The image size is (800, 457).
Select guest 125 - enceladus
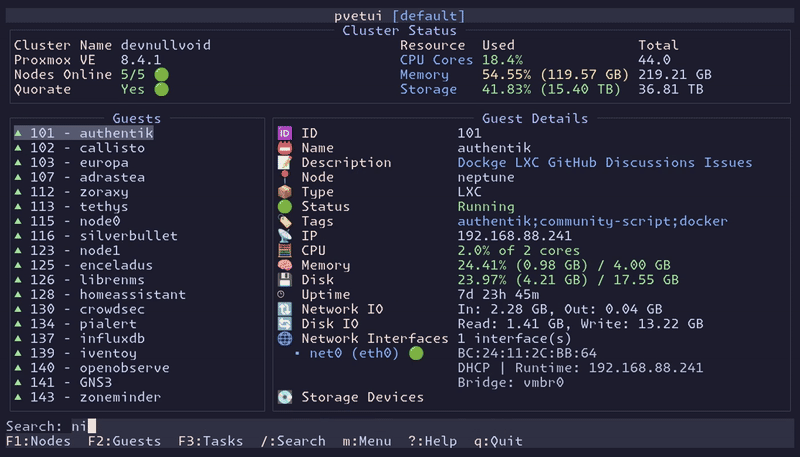coord(84,265)
